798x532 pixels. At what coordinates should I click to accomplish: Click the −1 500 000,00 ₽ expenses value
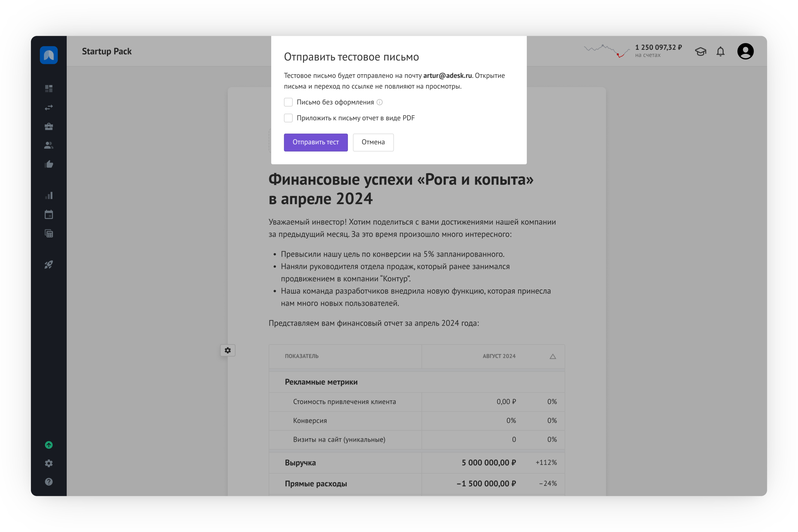click(x=486, y=484)
